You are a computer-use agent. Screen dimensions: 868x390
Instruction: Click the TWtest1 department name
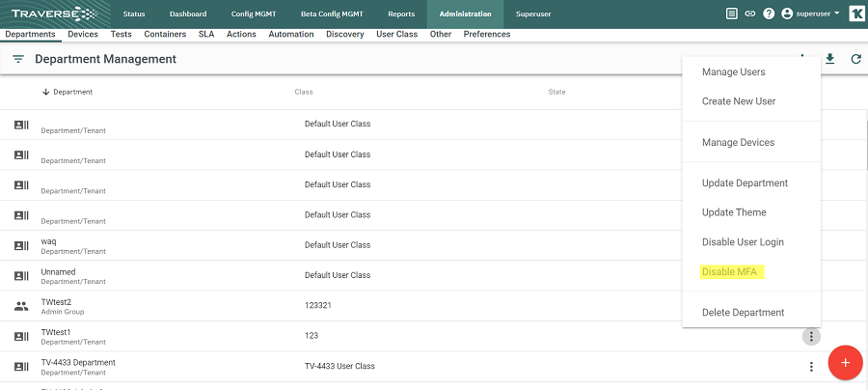click(55, 332)
